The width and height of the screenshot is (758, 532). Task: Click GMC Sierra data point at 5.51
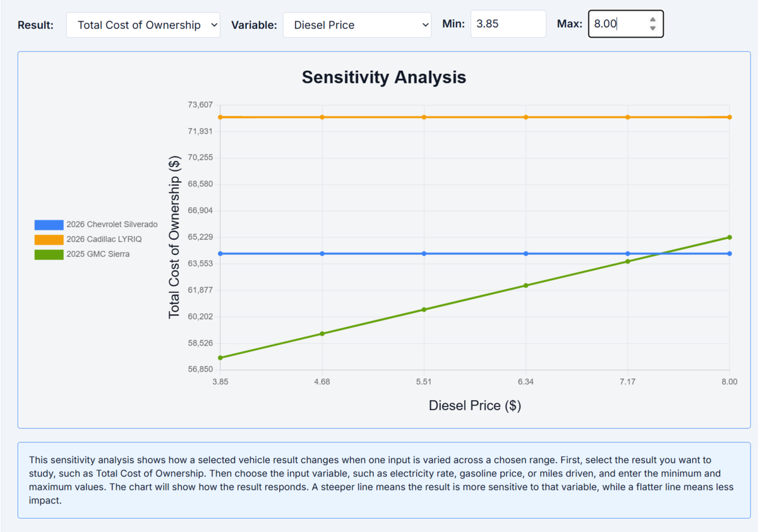click(x=424, y=310)
